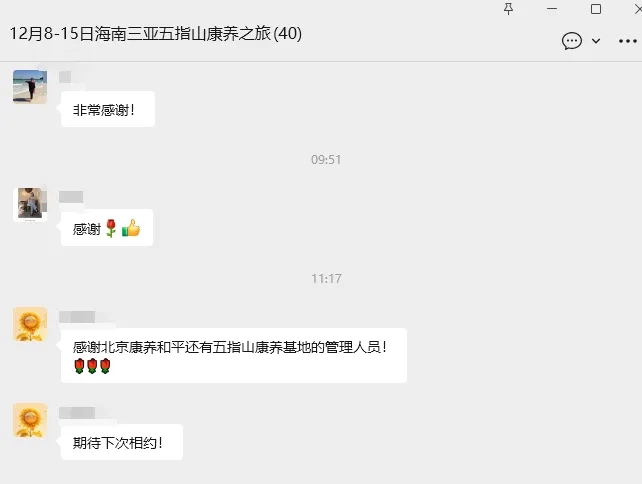Screen dimensions: 642x484
Task: Open the three-dots more options menu
Action: pos(628,41)
